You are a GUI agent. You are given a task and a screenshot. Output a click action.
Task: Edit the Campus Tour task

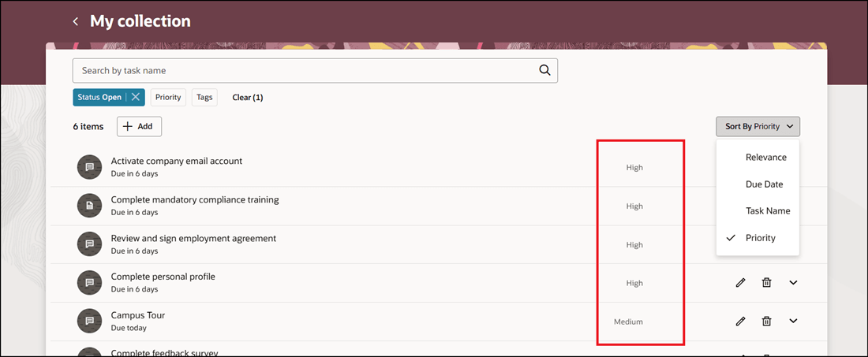(x=741, y=321)
